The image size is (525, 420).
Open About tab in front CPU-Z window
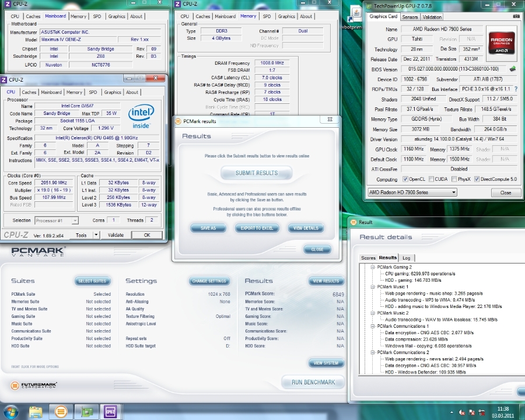(x=132, y=92)
